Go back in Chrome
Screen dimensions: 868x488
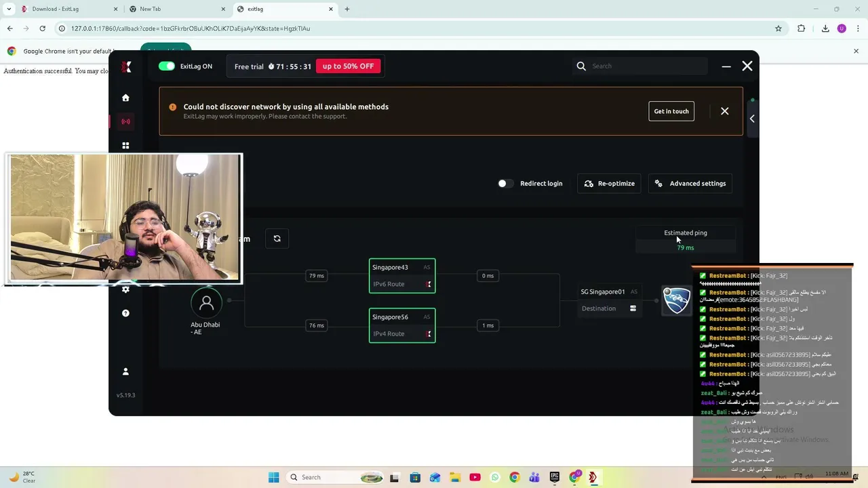(9, 28)
